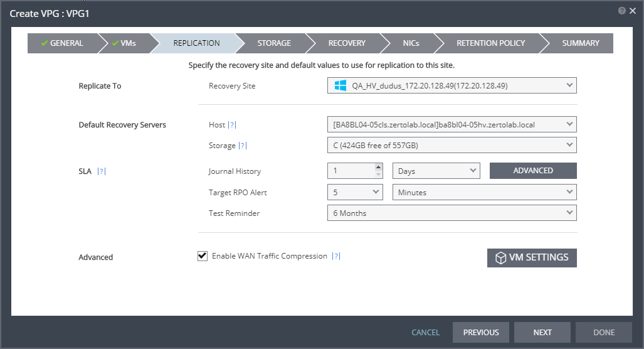Click the 'Recovery Site' label

pyautogui.click(x=232, y=86)
